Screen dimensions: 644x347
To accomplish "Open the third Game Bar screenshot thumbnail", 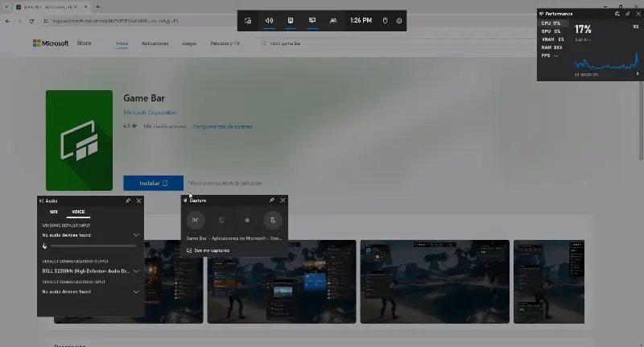I will [435, 282].
